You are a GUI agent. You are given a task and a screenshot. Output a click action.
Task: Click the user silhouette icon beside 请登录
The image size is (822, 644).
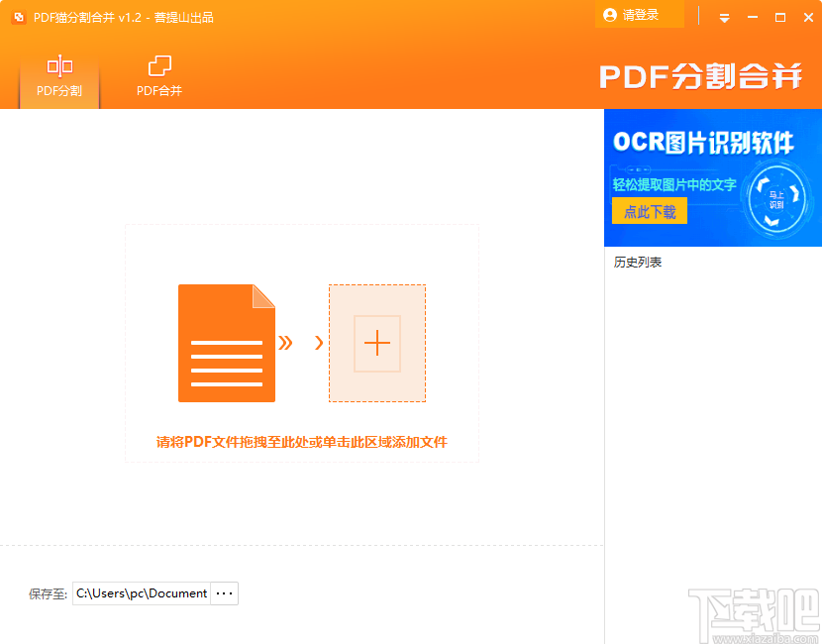click(610, 15)
